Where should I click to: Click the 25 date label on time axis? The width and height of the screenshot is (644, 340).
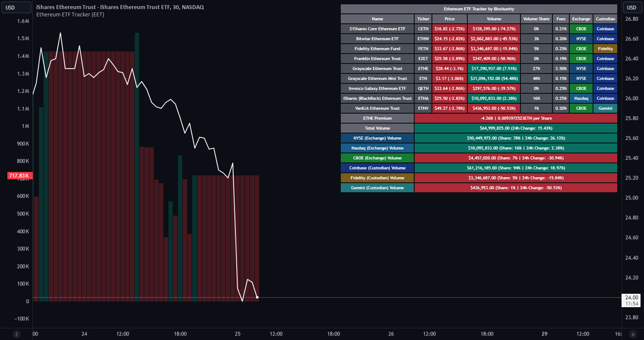click(238, 334)
